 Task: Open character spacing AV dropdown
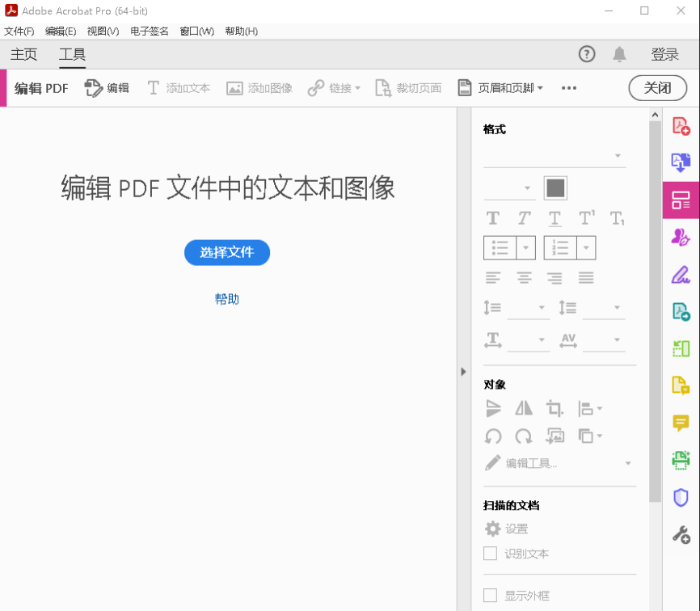[x=604, y=339]
